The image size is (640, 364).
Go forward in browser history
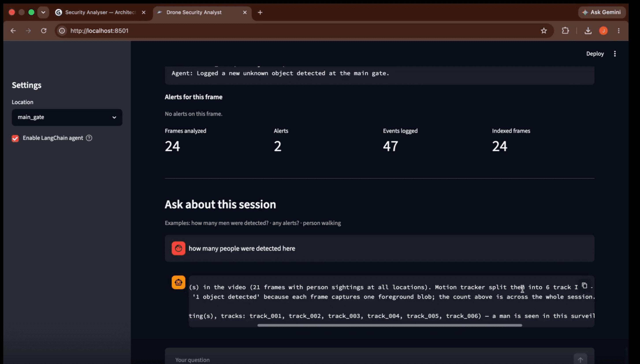(28, 31)
